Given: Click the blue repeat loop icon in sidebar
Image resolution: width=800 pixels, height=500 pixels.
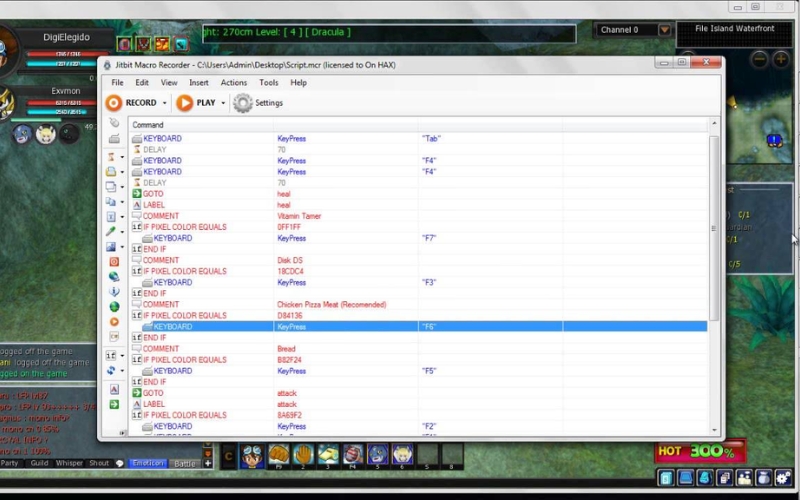Looking at the screenshot, I should pos(111,370).
